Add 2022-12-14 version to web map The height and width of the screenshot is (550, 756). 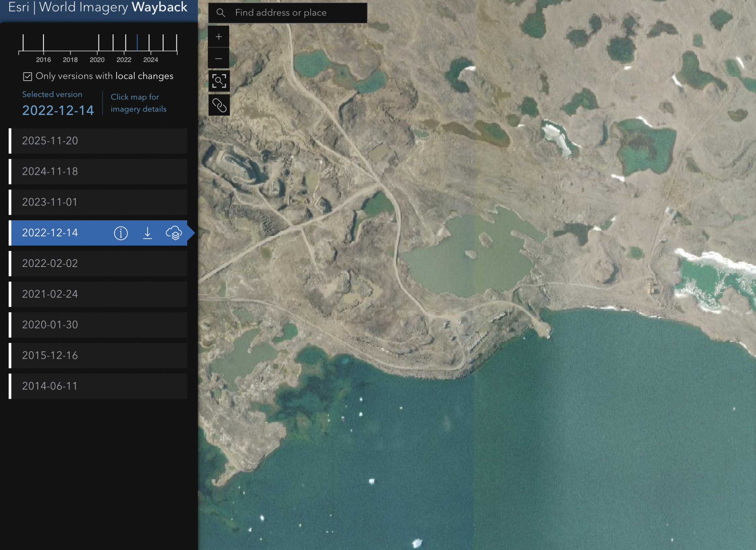coord(174,233)
